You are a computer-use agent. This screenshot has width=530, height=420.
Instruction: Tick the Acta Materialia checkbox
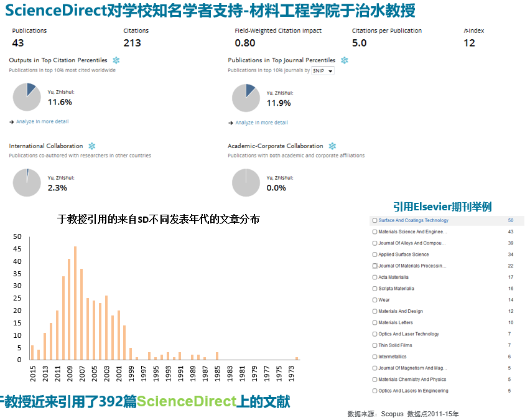tap(374, 278)
